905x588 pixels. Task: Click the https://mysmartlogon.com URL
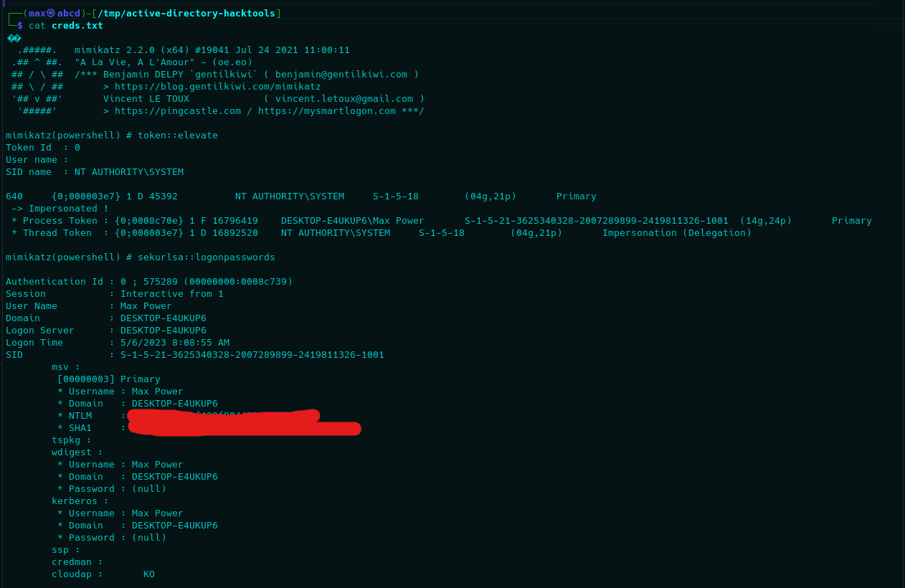pos(327,111)
